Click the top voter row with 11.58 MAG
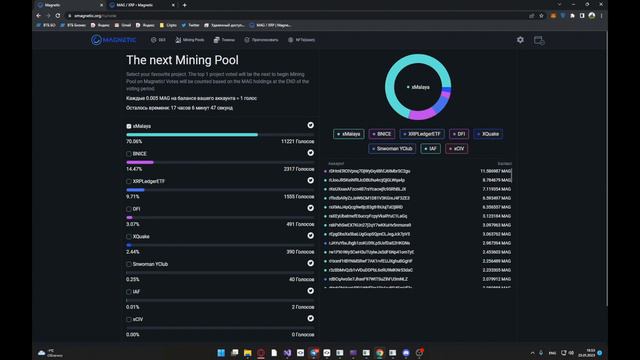The width and height of the screenshot is (640, 360). pyautogui.click(x=418, y=171)
